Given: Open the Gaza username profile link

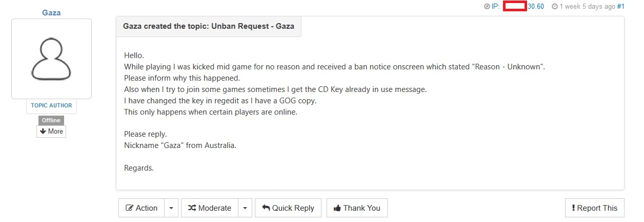Looking at the screenshot, I should pyautogui.click(x=51, y=12).
